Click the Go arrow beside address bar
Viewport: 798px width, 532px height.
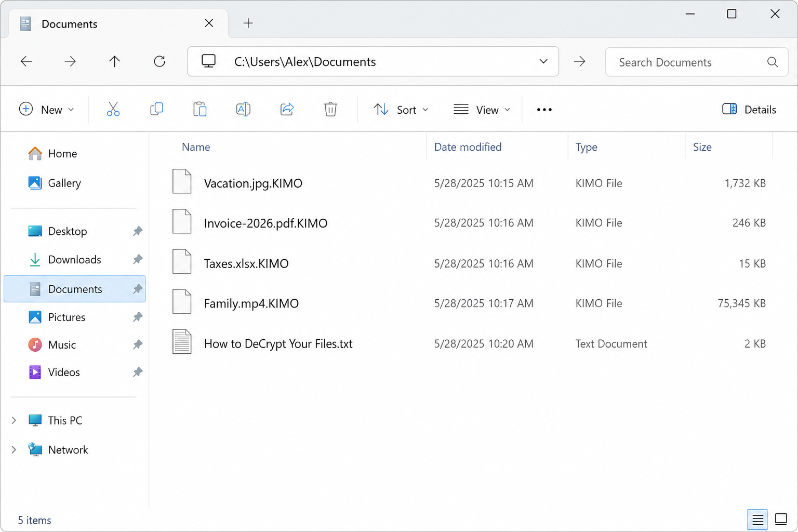tap(579, 61)
